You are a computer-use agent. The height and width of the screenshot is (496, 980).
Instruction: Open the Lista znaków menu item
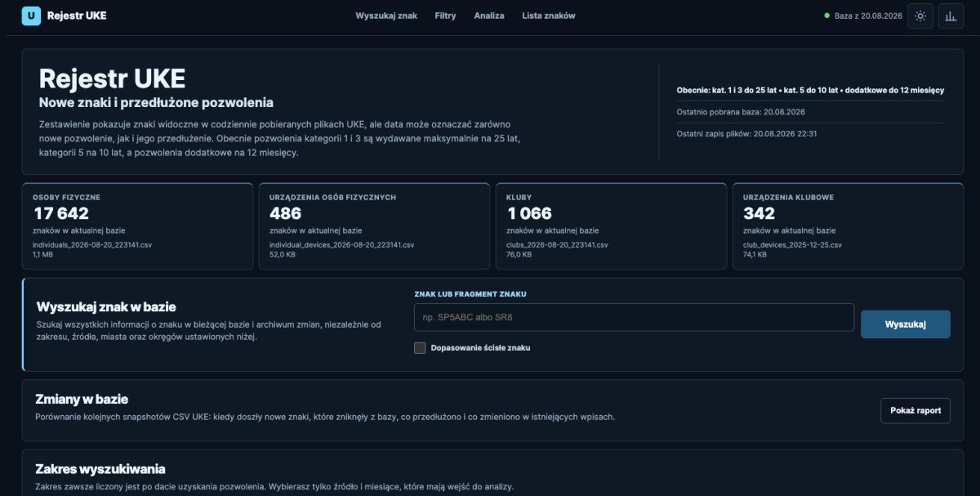[x=549, y=16]
